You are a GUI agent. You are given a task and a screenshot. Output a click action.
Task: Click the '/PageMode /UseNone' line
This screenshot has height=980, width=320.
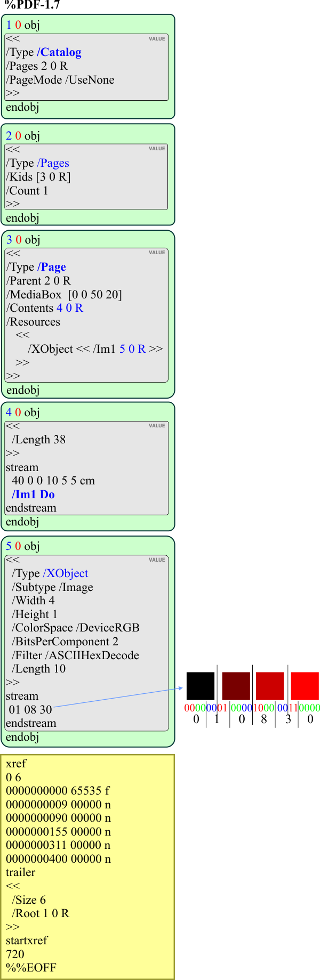[x=60, y=80]
